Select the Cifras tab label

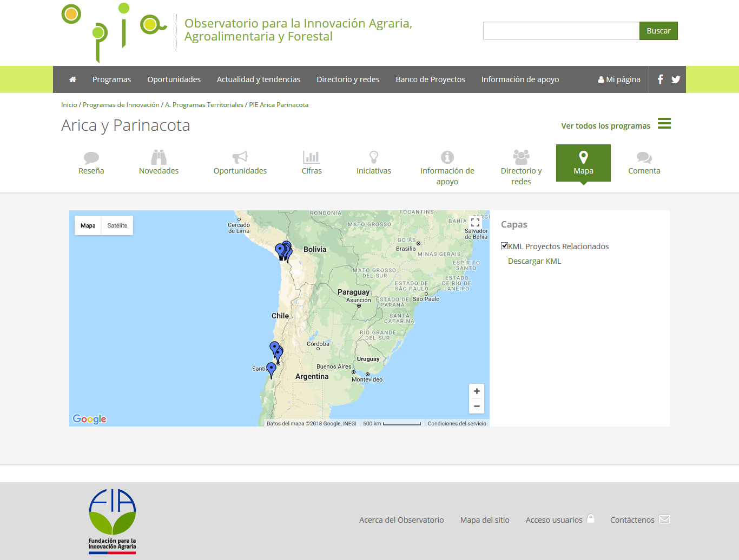point(312,171)
